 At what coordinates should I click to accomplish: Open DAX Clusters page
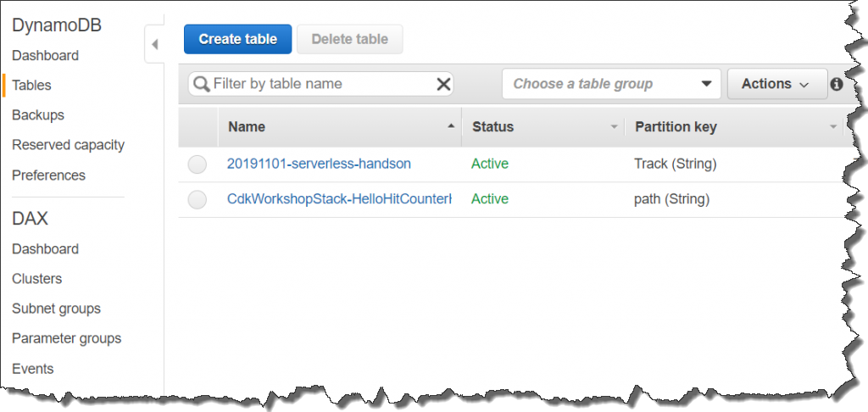pos(37,279)
